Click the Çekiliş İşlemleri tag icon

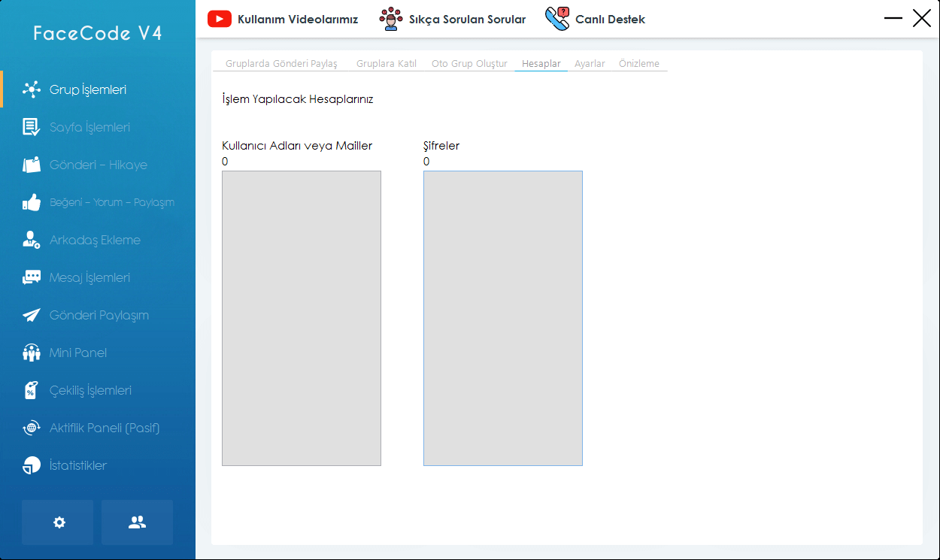(x=32, y=390)
